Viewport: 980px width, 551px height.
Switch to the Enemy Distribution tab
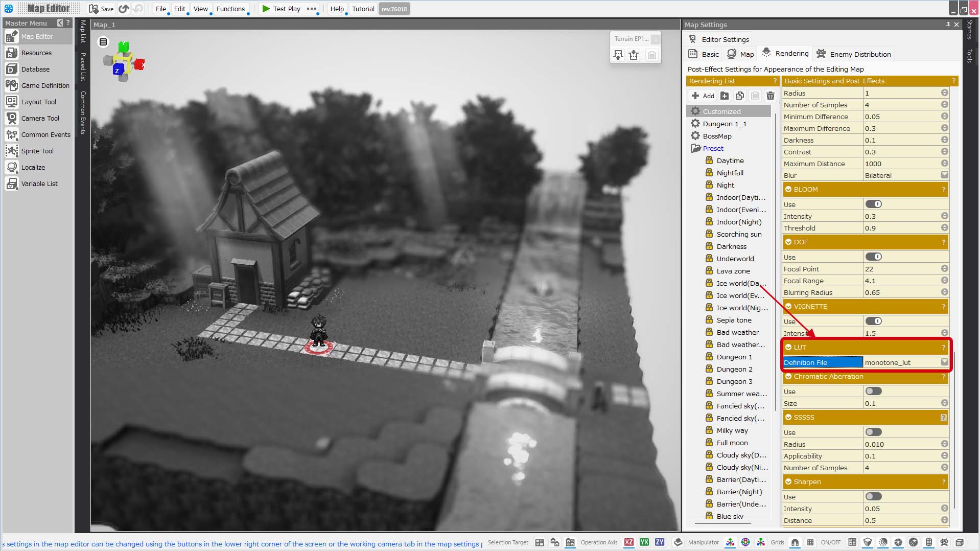(854, 54)
